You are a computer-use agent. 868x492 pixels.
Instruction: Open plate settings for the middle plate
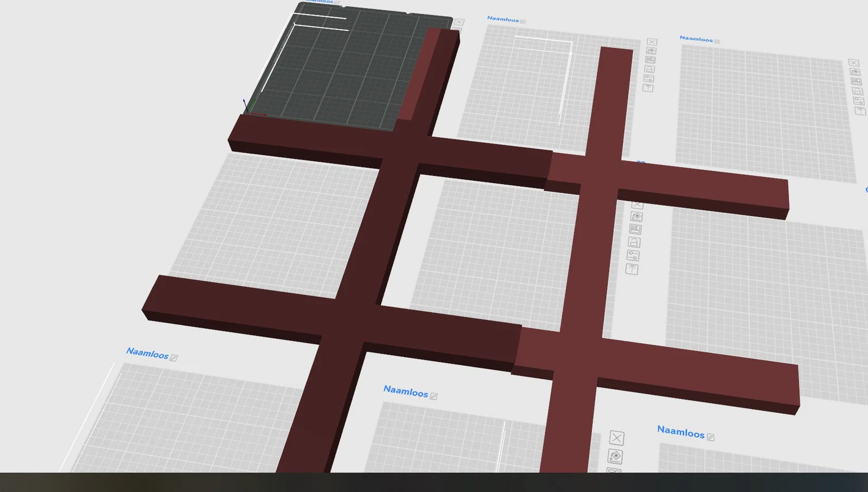[633, 255]
